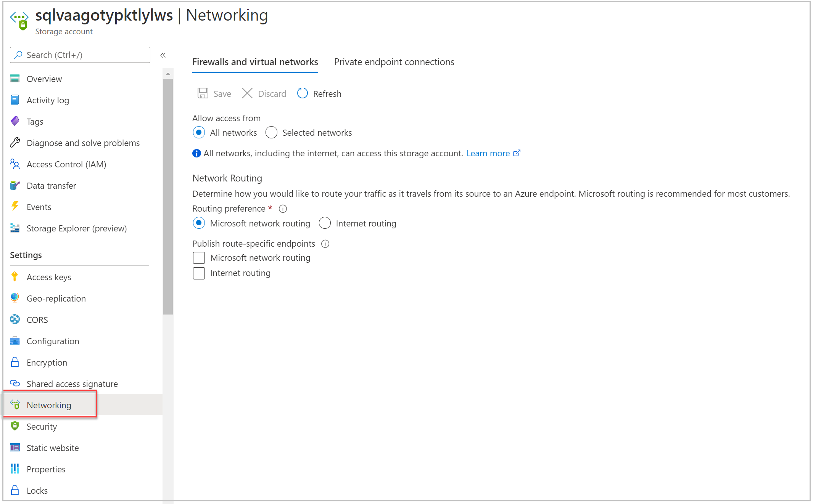Click the Access Control IAM icon
This screenshot has width=813, height=504.
click(x=16, y=164)
